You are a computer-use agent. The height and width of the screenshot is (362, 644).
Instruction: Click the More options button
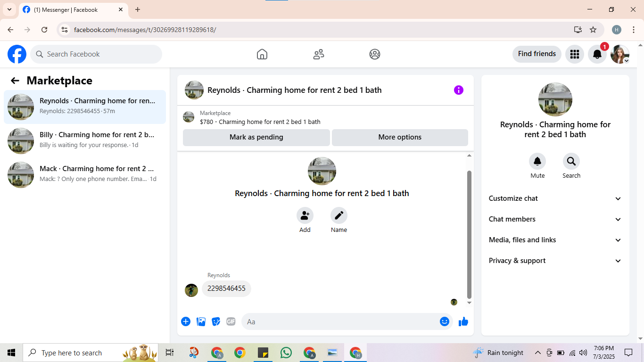click(400, 137)
